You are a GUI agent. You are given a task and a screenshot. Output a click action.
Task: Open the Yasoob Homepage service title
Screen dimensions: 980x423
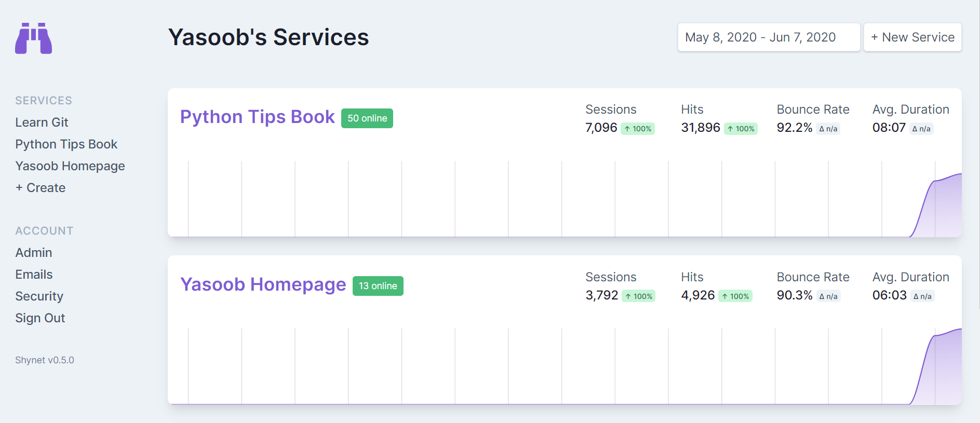pos(263,285)
